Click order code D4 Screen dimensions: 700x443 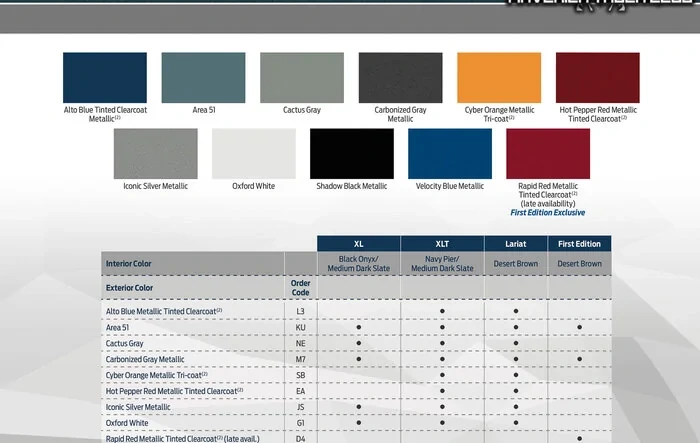(x=300, y=439)
